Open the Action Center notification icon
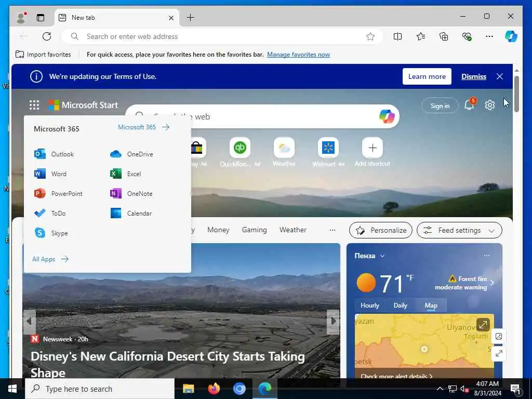The height and width of the screenshot is (399, 532). (x=515, y=389)
